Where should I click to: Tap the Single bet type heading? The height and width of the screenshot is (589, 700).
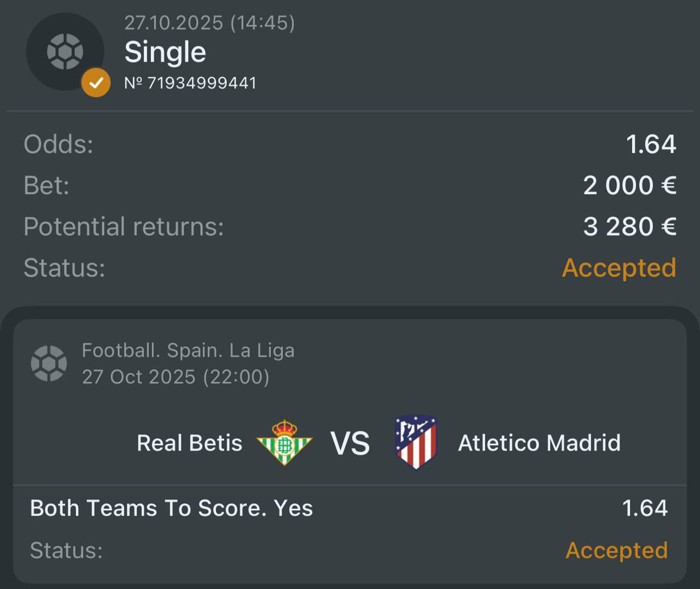(165, 53)
